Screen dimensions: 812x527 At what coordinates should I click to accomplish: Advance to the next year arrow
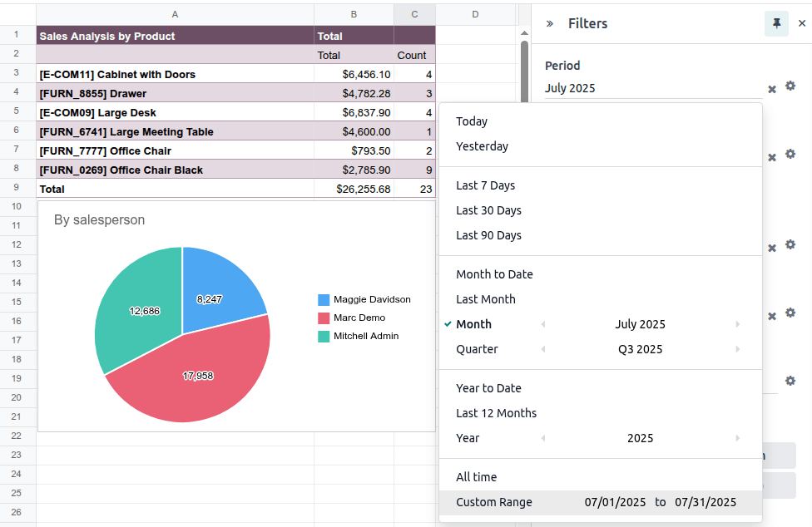737,438
